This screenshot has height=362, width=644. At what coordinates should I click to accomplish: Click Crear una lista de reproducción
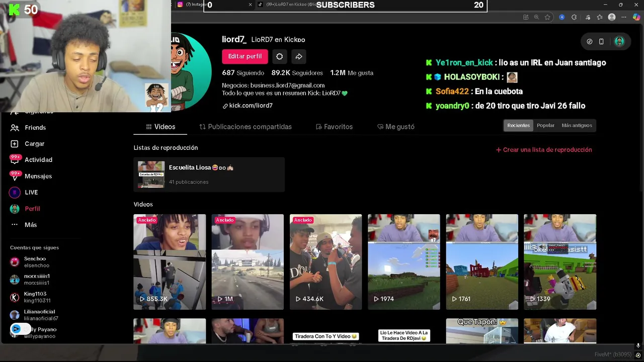[x=544, y=150]
